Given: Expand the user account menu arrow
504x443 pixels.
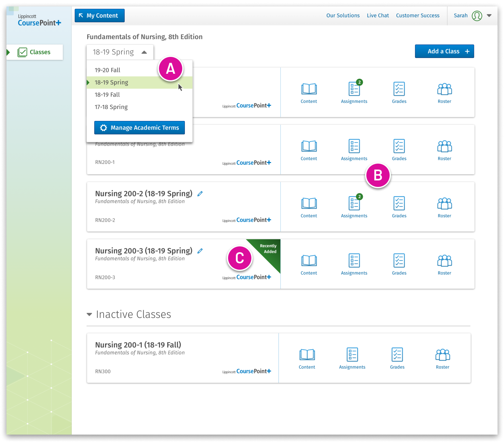Looking at the screenshot, I should tap(489, 16).
